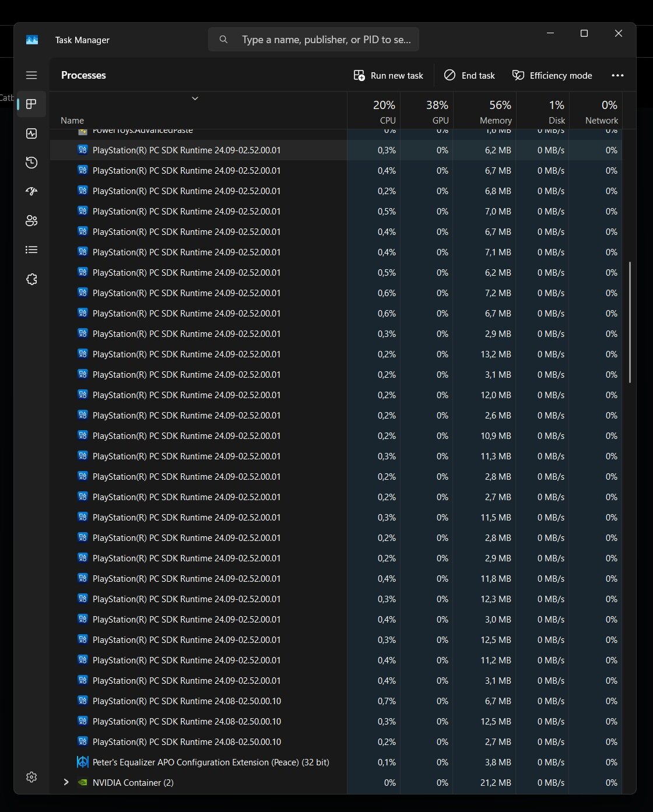
Task: Turn on Efficiency mode for the selected process
Action: pyautogui.click(x=552, y=75)
